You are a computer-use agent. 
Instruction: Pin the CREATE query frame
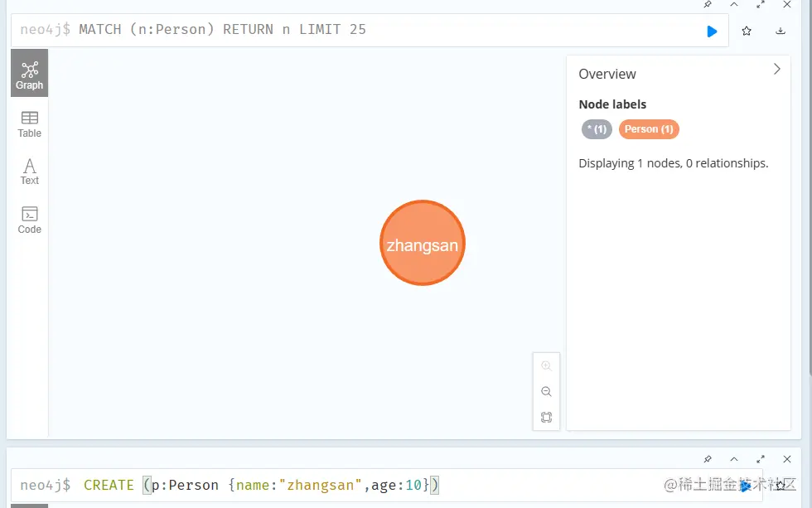pos(708,459)
